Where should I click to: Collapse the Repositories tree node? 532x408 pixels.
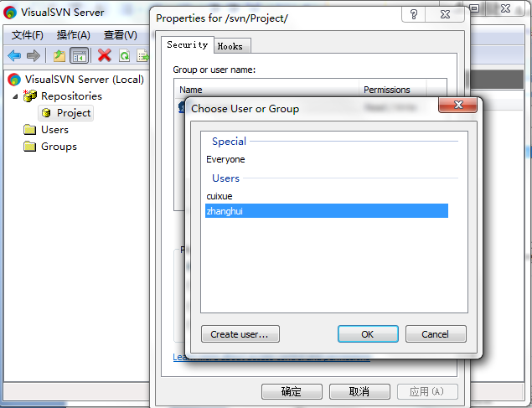click(x=15, y=96)
